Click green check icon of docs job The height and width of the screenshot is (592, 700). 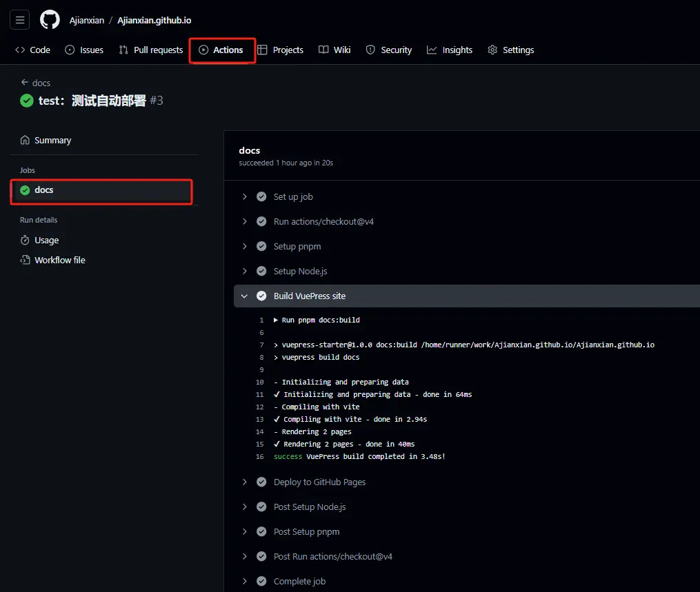(25, 190)
